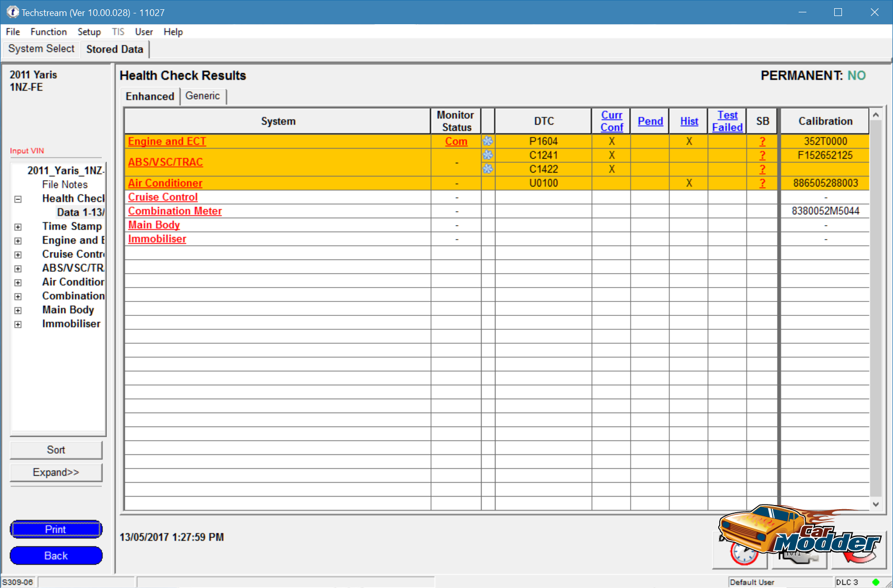
Task: Select the File Notes tree item
Action: [x=65, y=184]
